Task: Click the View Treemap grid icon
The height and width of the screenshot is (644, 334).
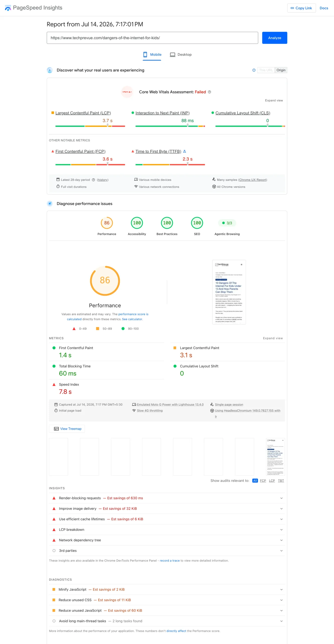Action: (x=56, y=429)
